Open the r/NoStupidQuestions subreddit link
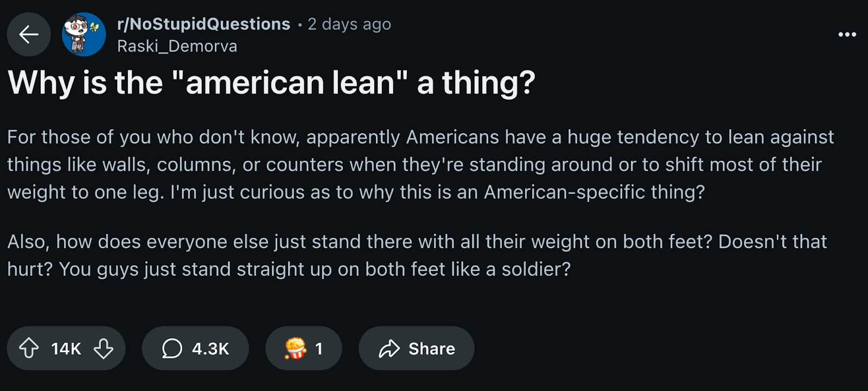This screenshot has width=868, height=391. 202,23
